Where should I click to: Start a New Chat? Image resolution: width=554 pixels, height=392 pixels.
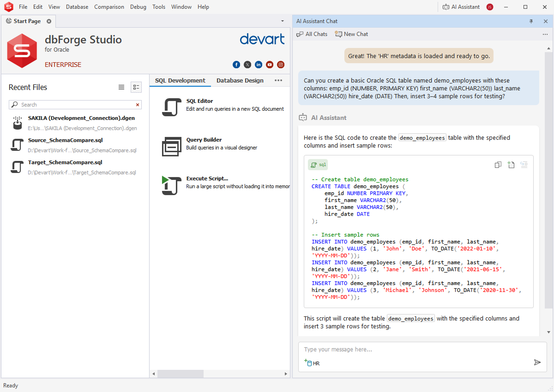[x=352, y=34]
